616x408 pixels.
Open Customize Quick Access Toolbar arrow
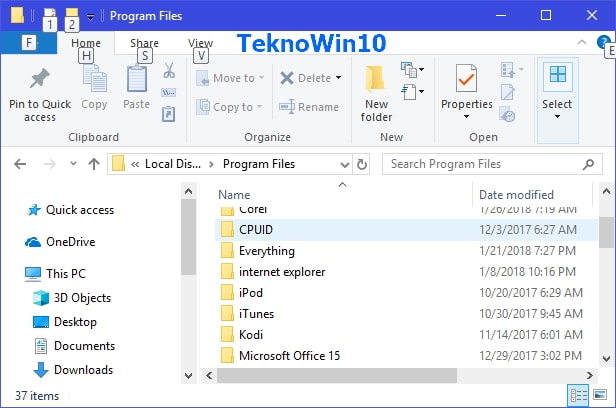point(90,16)
